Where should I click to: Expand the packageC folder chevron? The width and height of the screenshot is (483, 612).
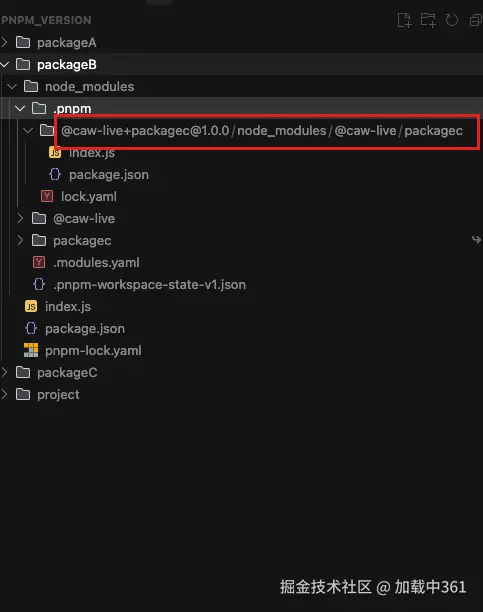pos(5,372)
